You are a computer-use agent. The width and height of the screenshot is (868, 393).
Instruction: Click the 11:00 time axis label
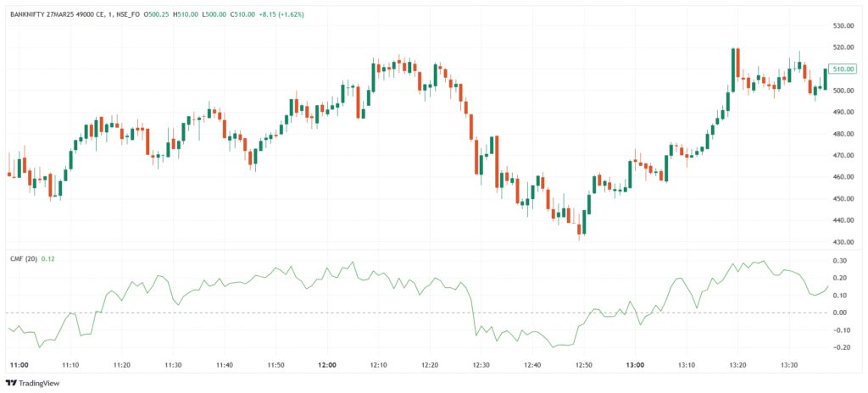click(19, 365)
